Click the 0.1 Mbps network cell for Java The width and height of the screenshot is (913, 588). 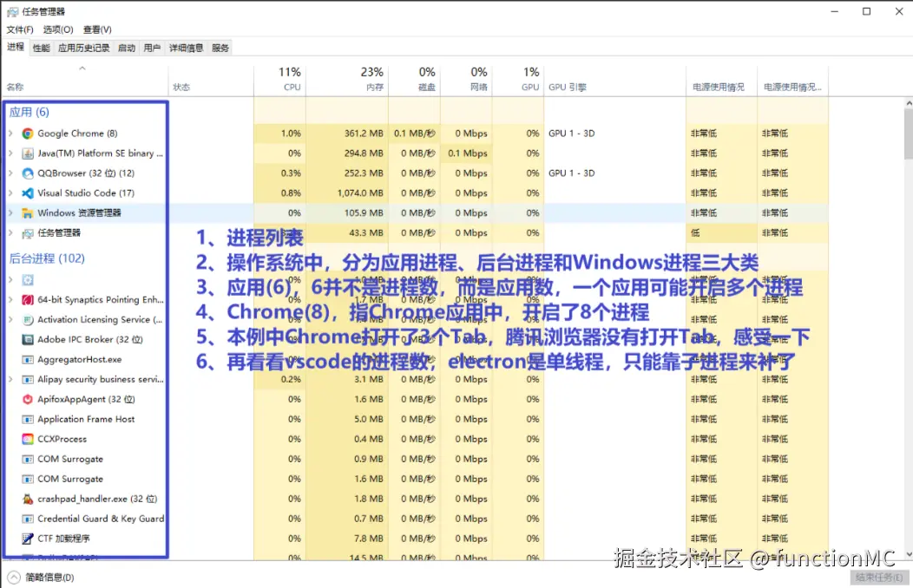(468, 154)
